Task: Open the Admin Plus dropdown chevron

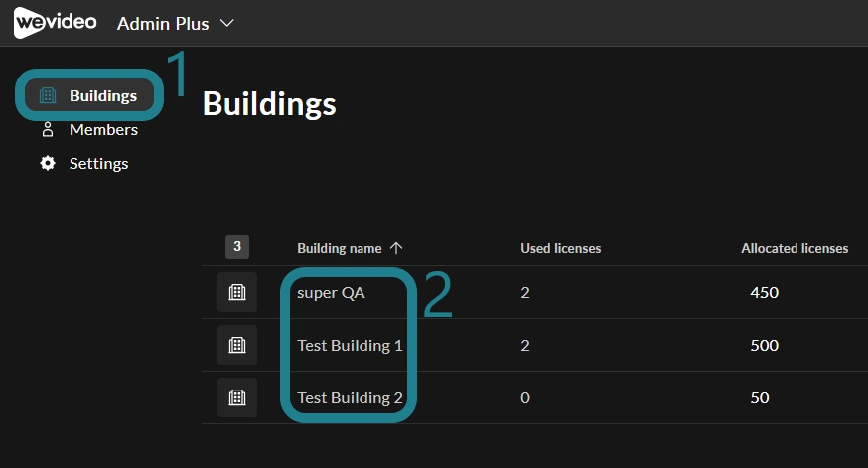Action: tap(227, 23)
